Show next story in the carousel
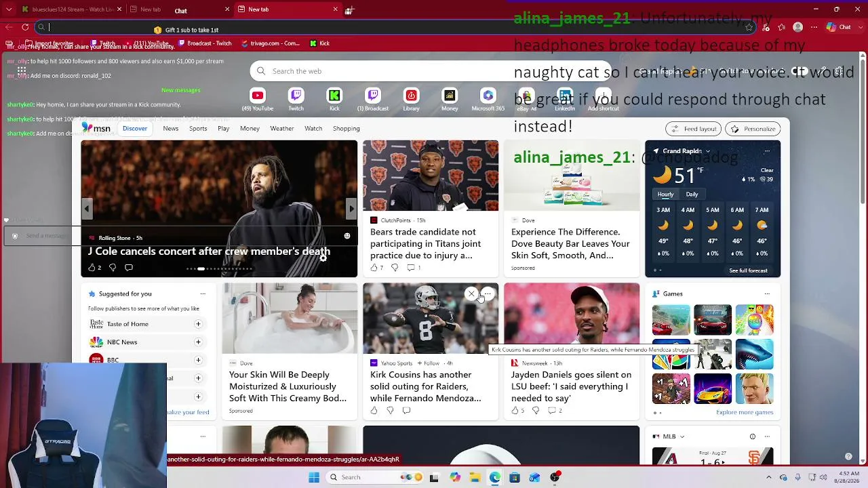 351,209
